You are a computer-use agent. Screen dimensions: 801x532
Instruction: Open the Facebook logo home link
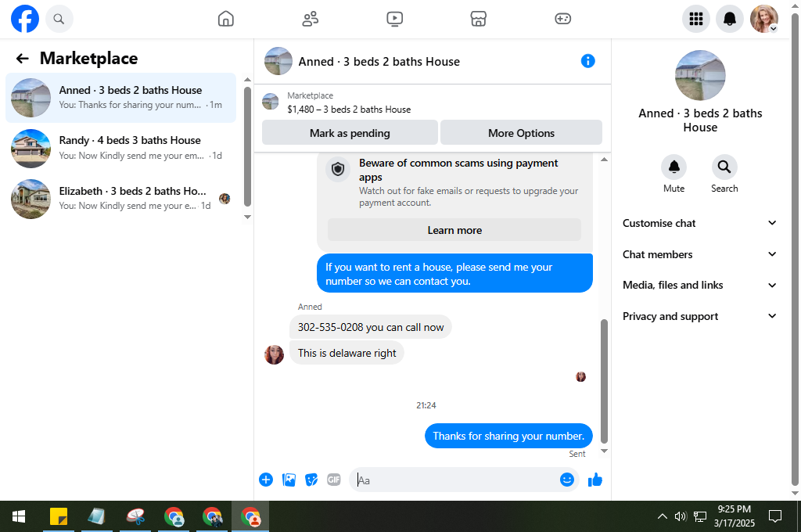(25, 19)
